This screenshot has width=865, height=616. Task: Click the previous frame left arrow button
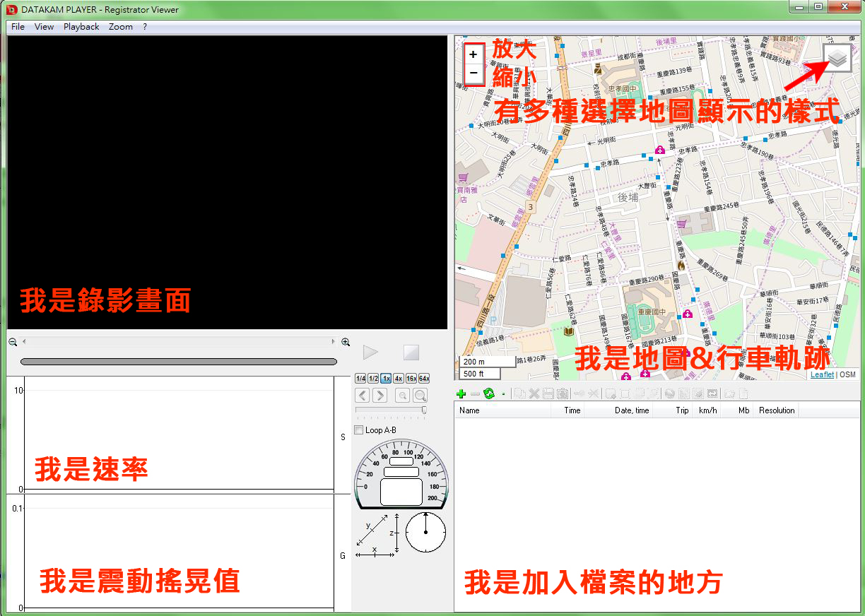click(362, 396)
